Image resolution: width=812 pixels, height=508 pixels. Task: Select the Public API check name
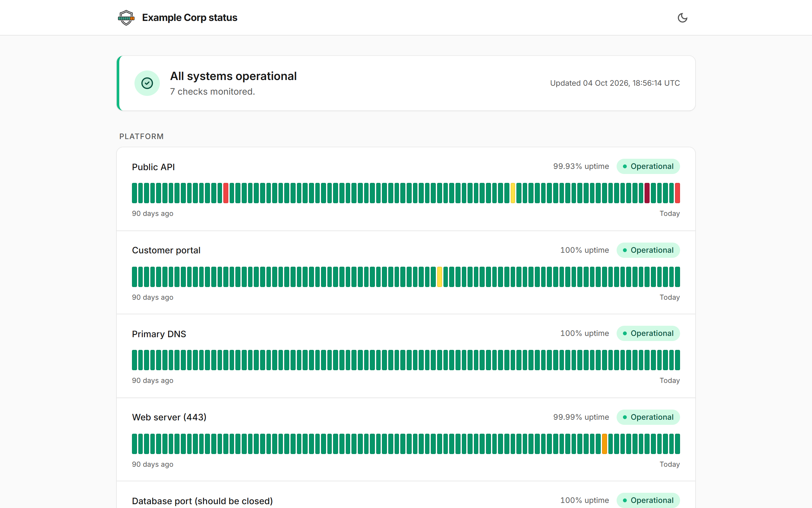pos(153,167)
